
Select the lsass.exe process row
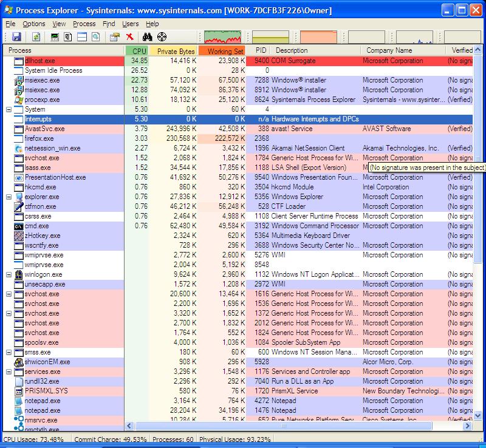click(x=238, y=168)
